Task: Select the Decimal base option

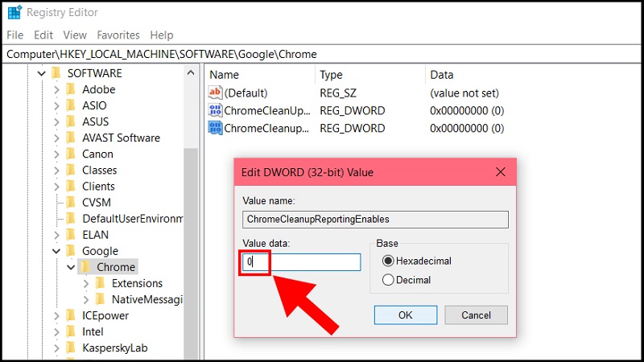Action: 407,280
